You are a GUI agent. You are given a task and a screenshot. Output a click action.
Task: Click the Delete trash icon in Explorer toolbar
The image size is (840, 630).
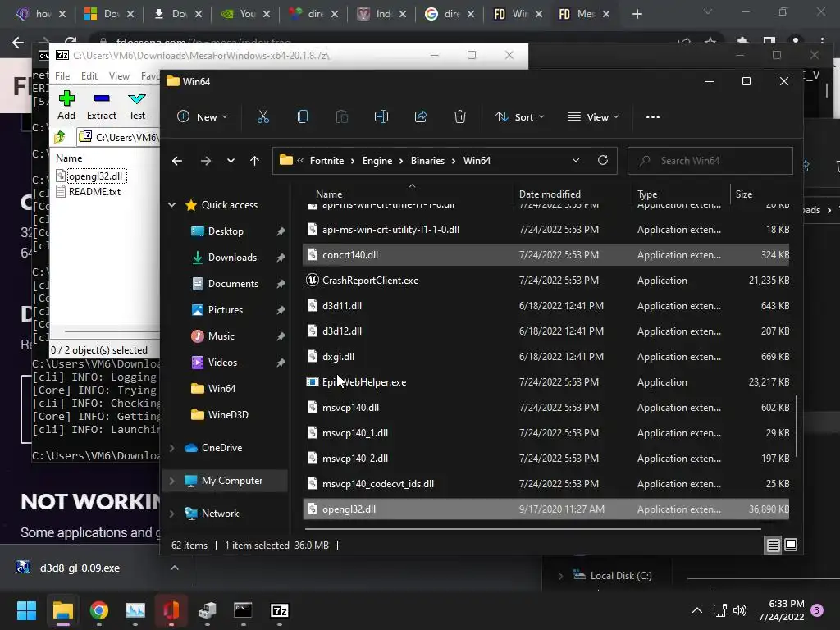pos(460,116)
